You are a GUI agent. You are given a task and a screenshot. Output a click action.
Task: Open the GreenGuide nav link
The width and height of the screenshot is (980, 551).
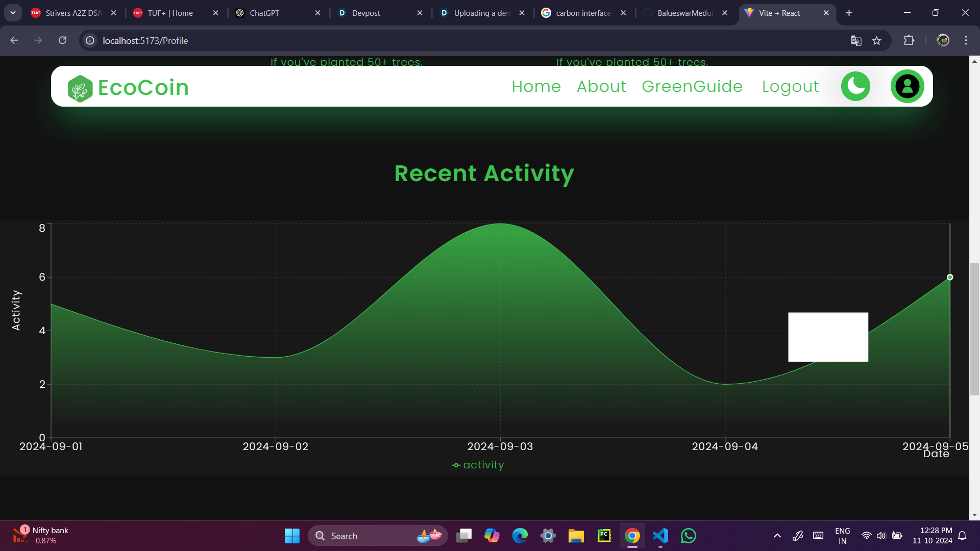692,86
